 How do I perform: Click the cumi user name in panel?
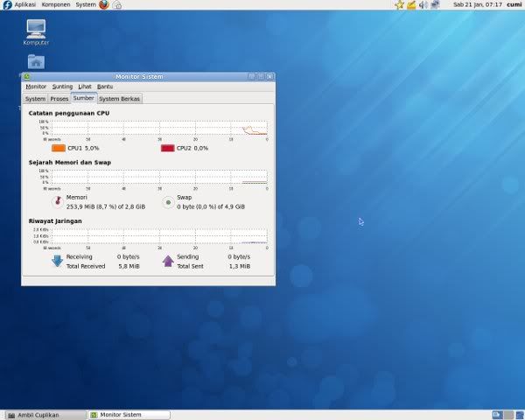514,4
